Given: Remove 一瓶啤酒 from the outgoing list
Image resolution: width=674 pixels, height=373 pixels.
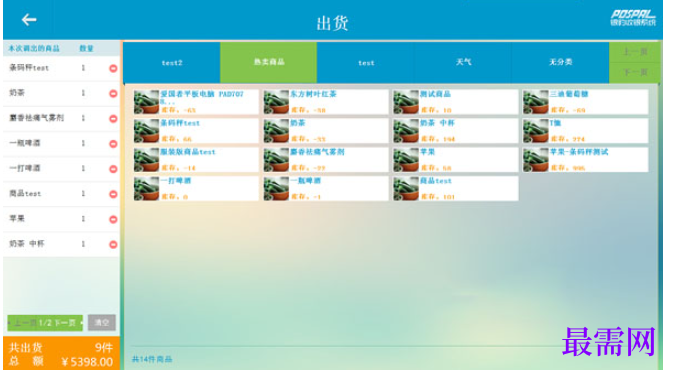Looking at the screenshot, I should point(113,144).
